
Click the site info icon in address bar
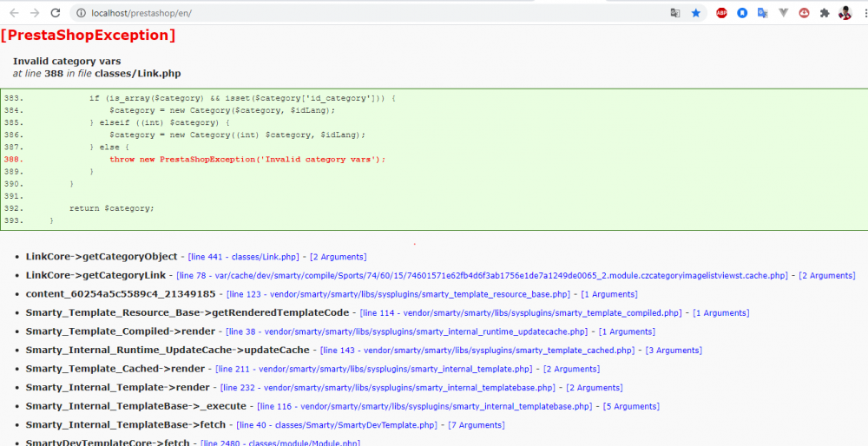81,13
